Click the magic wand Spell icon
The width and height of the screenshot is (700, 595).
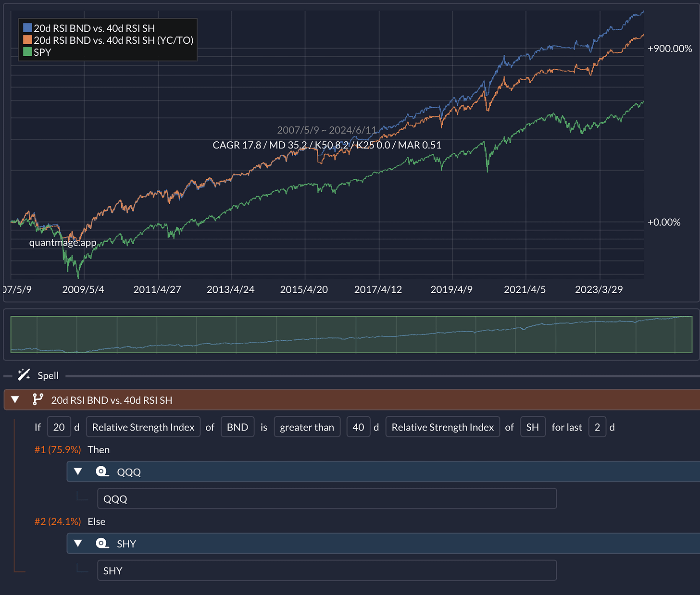24,375
